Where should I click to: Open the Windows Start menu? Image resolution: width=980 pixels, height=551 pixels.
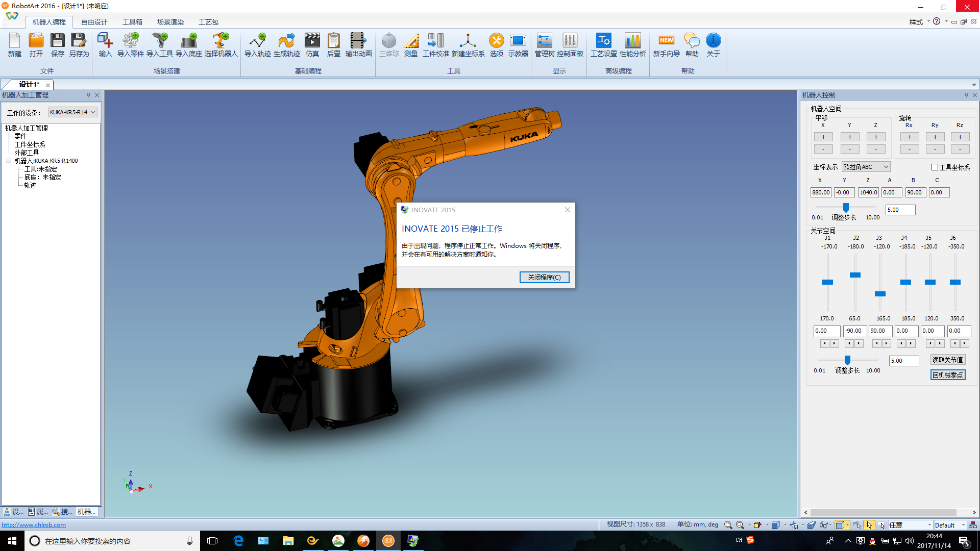pos(12,541)
